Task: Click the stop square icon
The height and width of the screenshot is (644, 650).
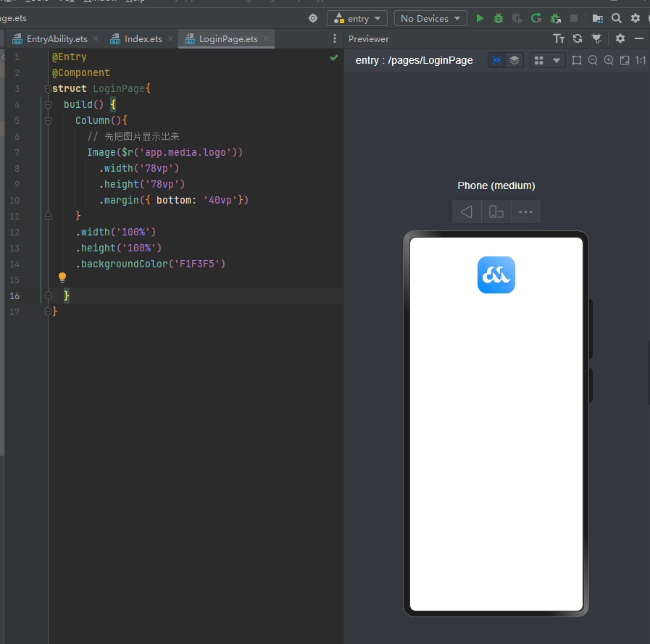Action: coord(574,18)
